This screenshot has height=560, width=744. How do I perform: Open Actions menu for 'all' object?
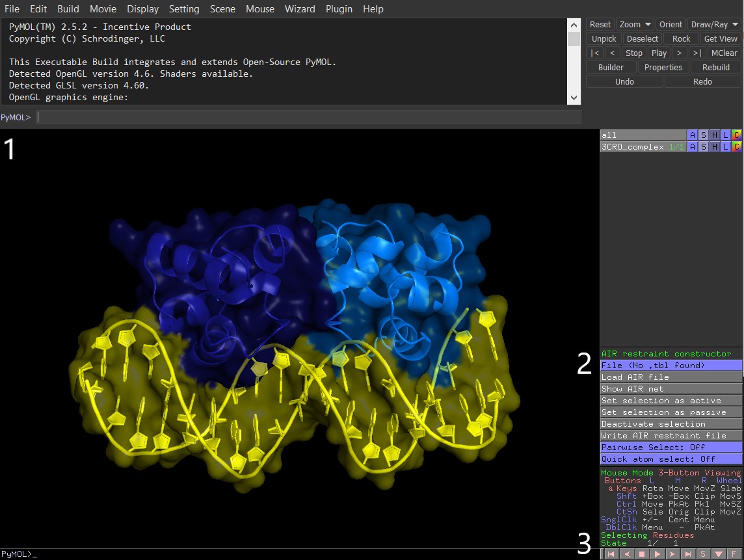coord(692,135)
